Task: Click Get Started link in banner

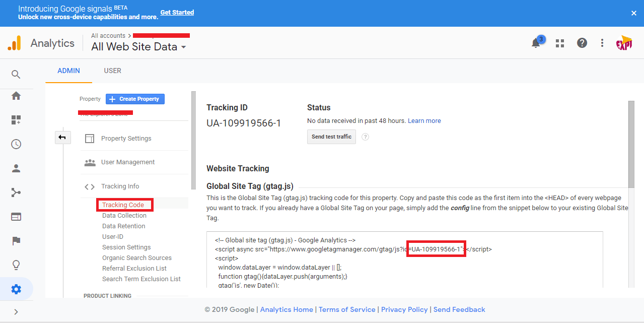Action: [177, 12]
